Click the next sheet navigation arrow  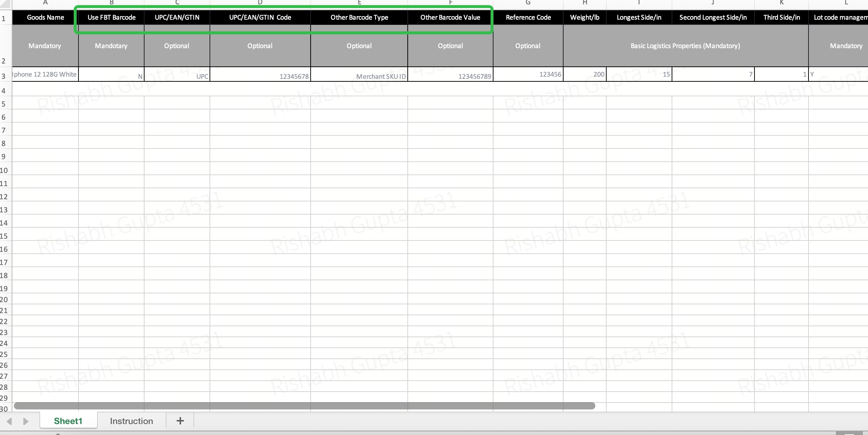click(x=26, y=421)
